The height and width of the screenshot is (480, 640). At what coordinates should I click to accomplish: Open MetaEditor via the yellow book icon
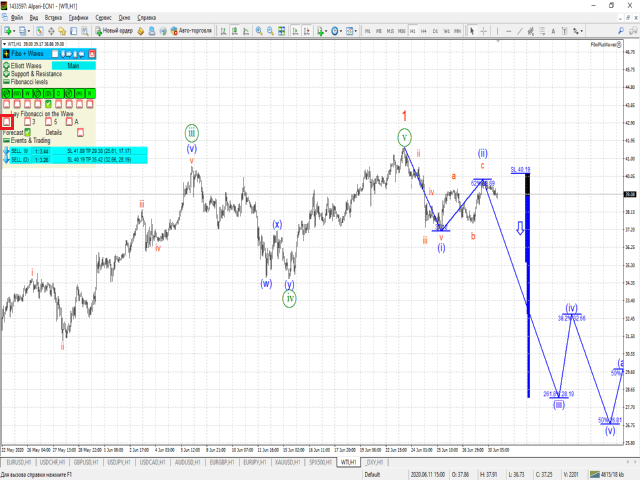click(140, 31)
